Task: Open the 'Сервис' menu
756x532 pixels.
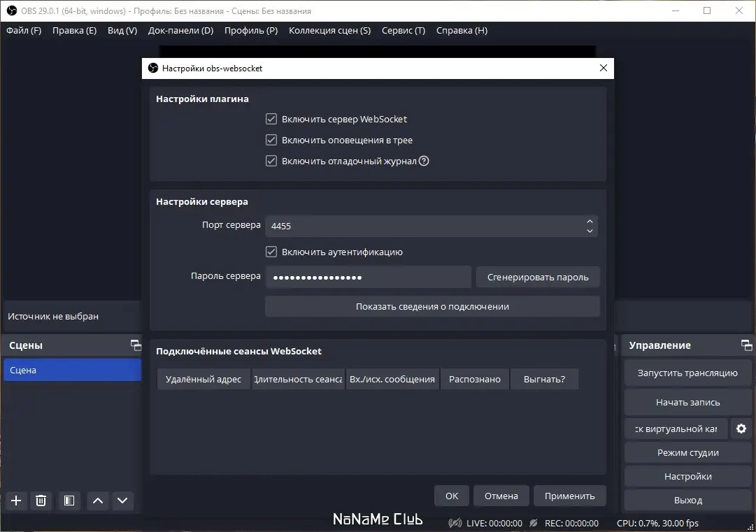Action: tap(403, 30)
